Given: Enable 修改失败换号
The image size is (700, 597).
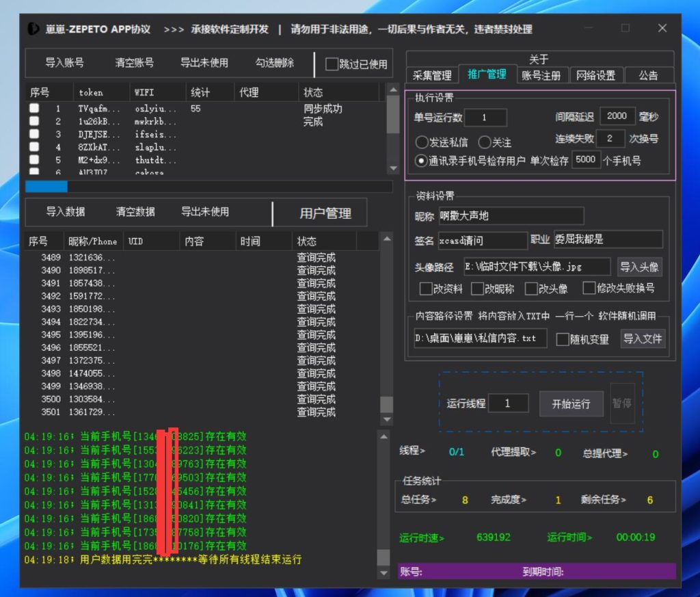Looking at the screenshot, I should pyautogui.click(x=589, y=288).
